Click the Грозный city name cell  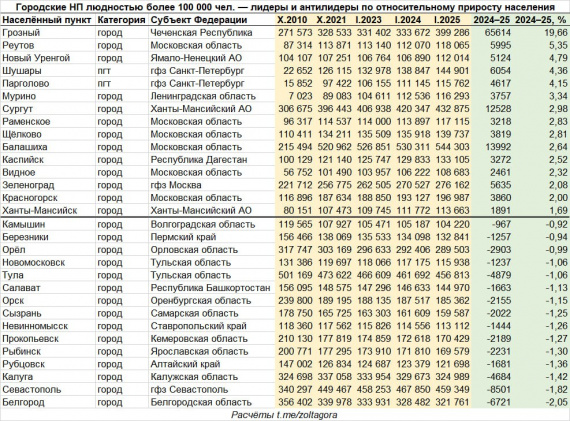(21, 33)
